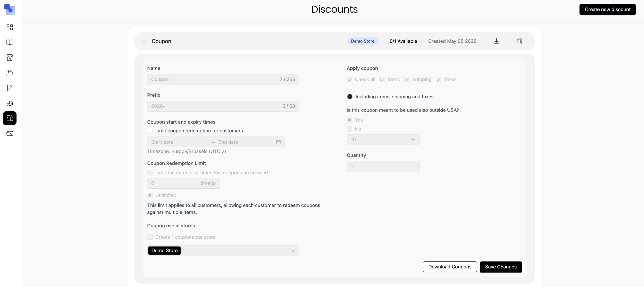Toggle the Taxes checkbox
Screen dimensions: 644x287
(439, 79)
